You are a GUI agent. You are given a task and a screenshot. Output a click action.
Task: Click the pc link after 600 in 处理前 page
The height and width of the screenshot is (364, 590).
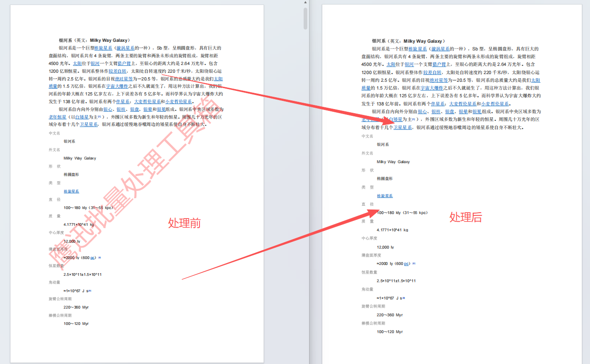coord(92,258)
